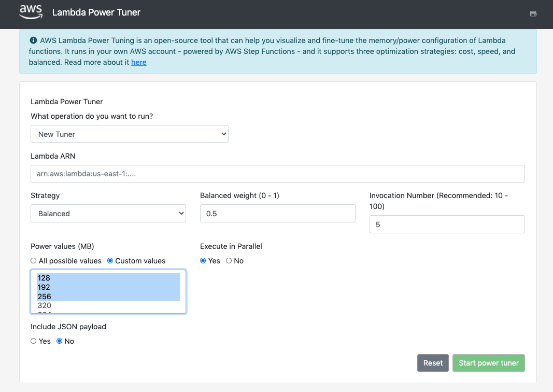This screenshot has height=392, width=553.
Task: Click the Reset button
Action: [x=433, y=363]
